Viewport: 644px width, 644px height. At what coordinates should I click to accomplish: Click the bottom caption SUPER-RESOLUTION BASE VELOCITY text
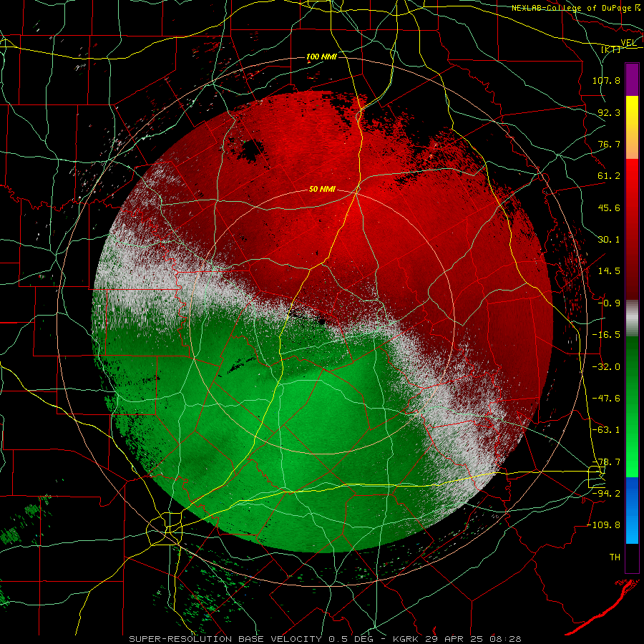point(225,639)
